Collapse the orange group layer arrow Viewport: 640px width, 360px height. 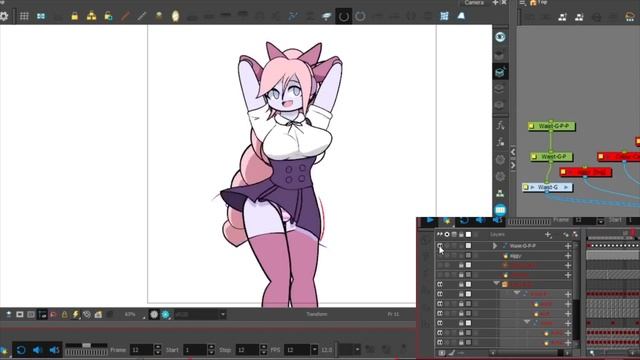click(x=496, y=283)
